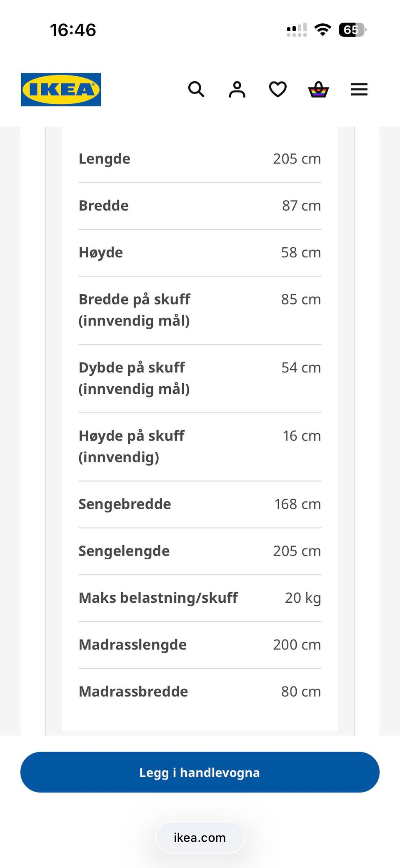Tap Sengebredde 168 cm row
This screenshot has width=400, height=868.
coord(200,504)
